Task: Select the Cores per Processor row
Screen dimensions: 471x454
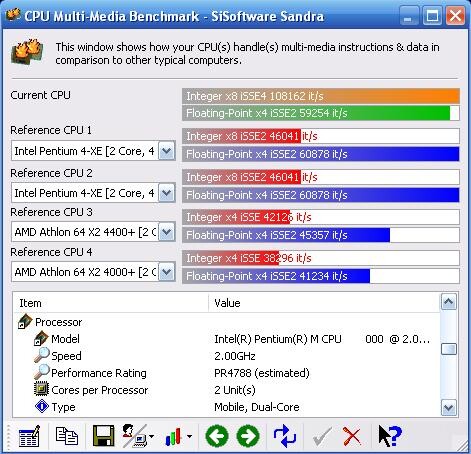Action: coord(227,390)
